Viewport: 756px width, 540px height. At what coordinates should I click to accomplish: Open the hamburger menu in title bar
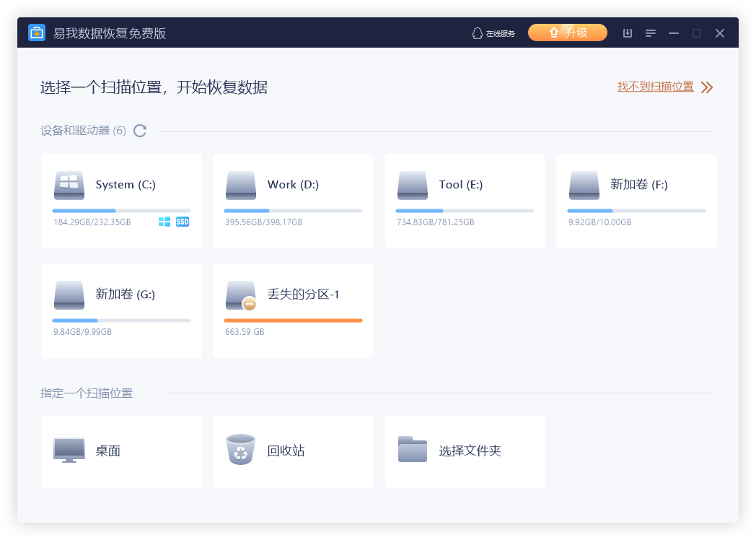(x=650, y=33)
